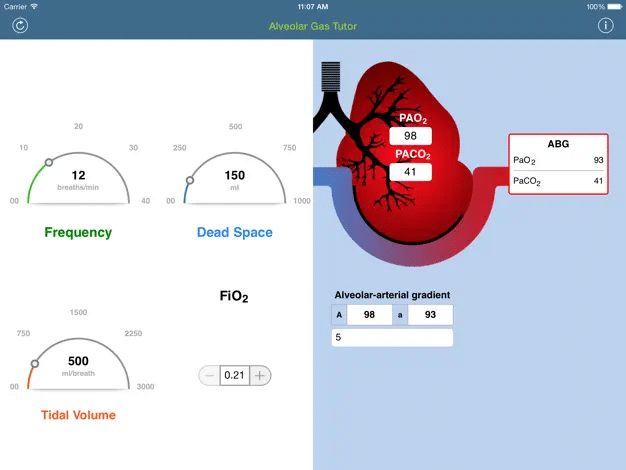Open the info icon in top bar
The width and height of the screenshot is (626, 470).
tap(605, 26)
